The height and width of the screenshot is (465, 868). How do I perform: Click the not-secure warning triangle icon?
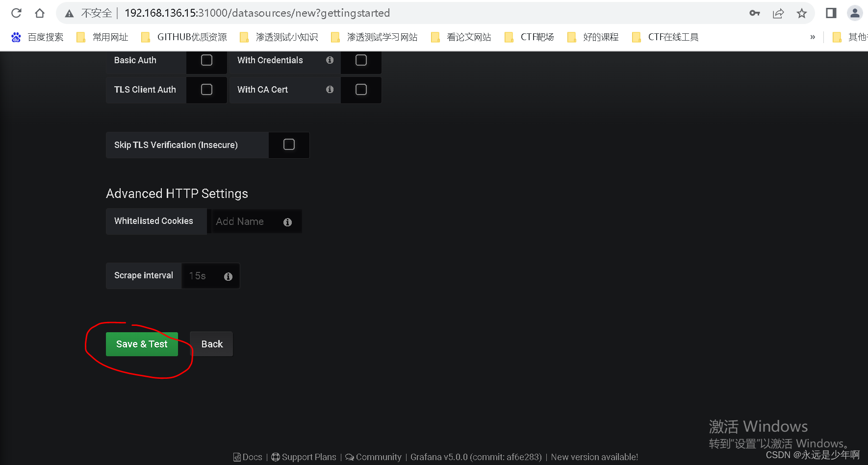click(69, 14)
